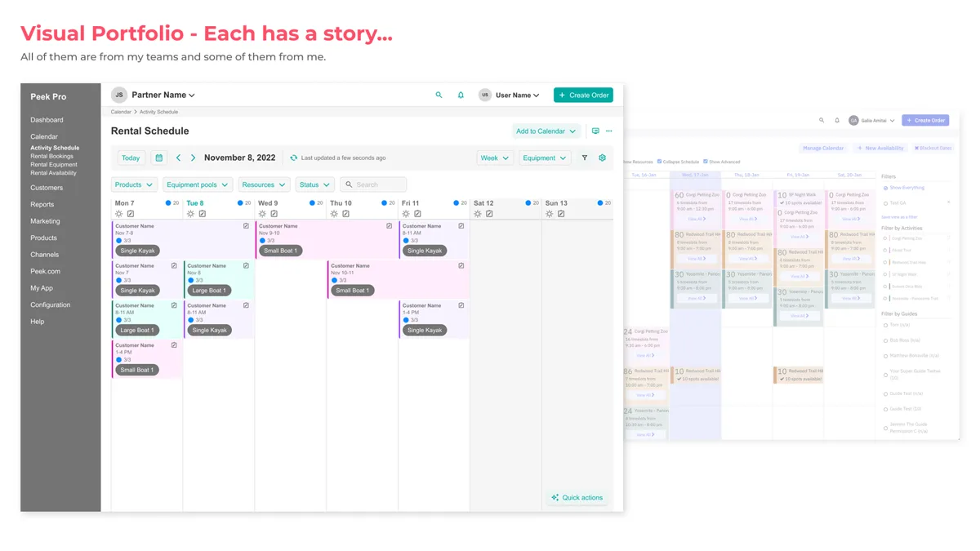The width and height of the screenshot is (980, 551).
Task: Open the notifications bell in Peek Pro header
Action: click(461, 96)
